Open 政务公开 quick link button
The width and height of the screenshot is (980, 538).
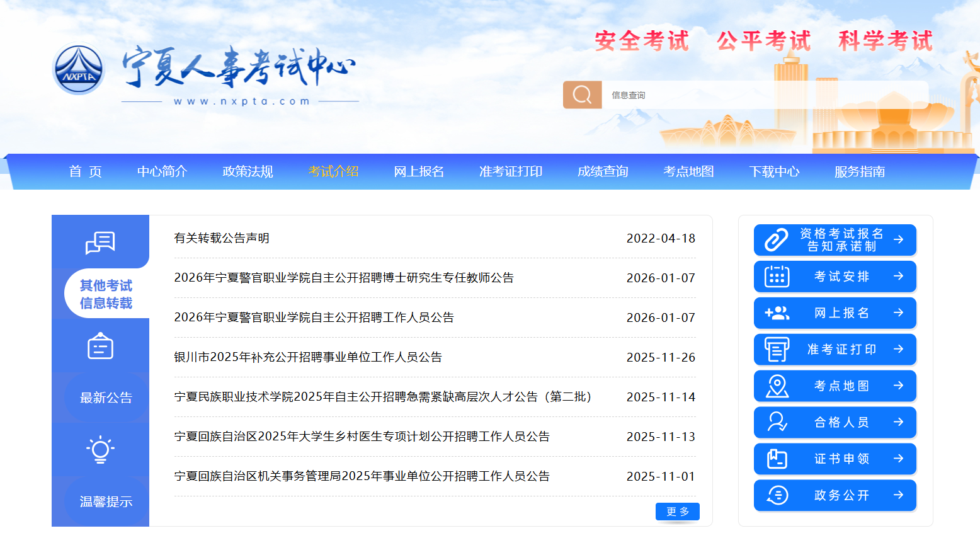click(835, 495)
